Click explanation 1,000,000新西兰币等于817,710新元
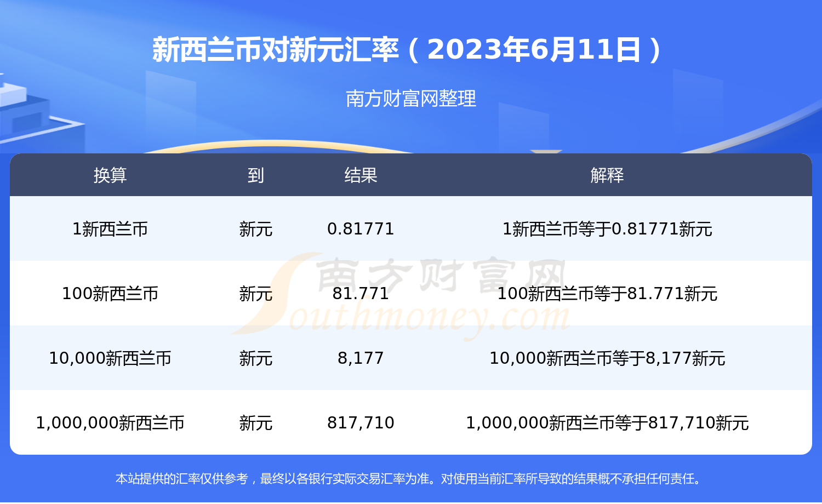822x504 pixels. coord(607,423)
